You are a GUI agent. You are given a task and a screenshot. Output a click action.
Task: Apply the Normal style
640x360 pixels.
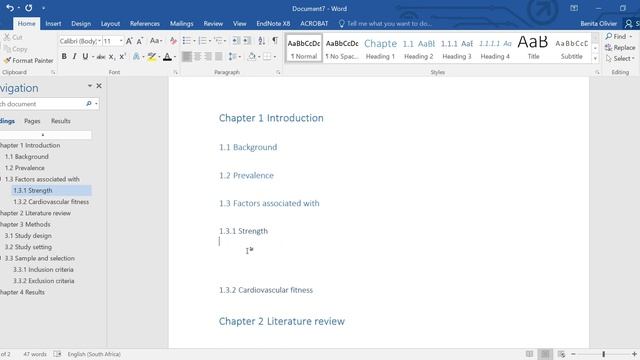click(304, 48)
